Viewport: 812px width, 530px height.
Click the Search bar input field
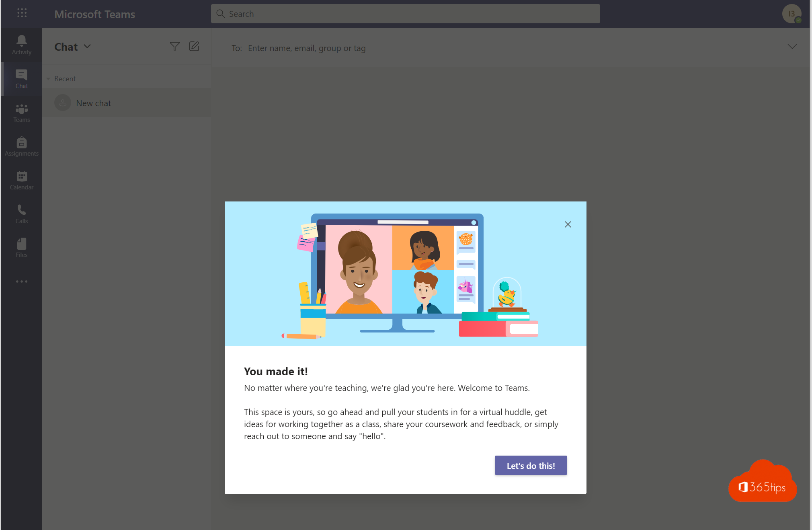406,13
